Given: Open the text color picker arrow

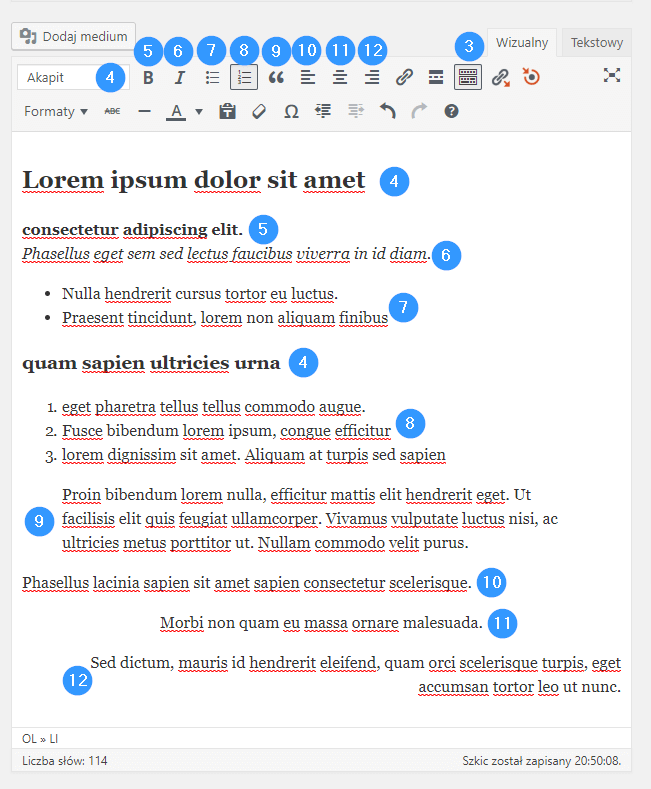Looking at the screenshot, I should pyautogui.click(x=199, y=111).
